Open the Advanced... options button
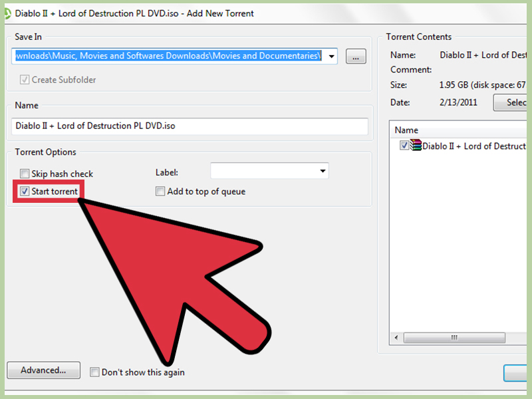This screenshot has width=532, height=399. (x=43, y=370)
